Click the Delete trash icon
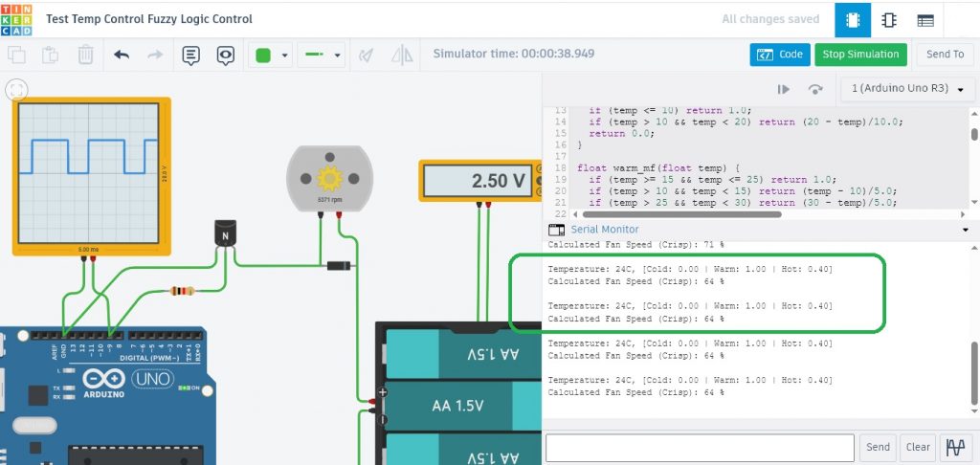Image resolution: width=980 pixels, height=465 pixels. (85, 55)
